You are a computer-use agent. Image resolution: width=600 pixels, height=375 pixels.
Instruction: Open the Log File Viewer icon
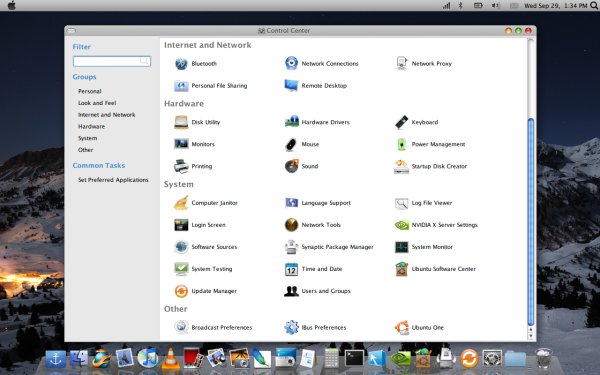401,203
